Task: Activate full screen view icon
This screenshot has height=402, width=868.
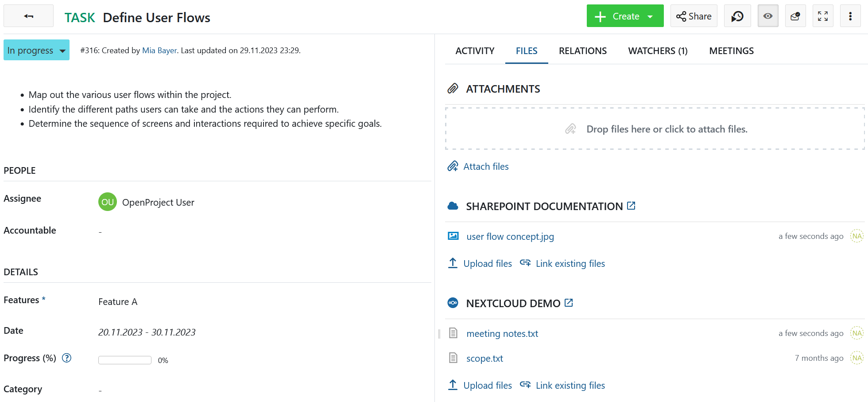Action: 823,16
